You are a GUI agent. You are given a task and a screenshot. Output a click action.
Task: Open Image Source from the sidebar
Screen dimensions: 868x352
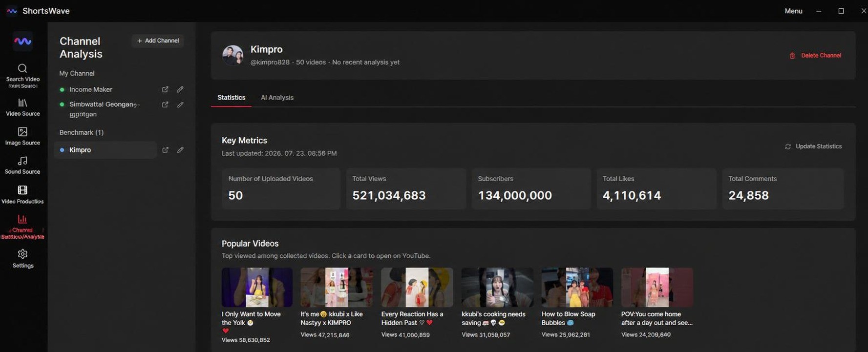(22, 136)
